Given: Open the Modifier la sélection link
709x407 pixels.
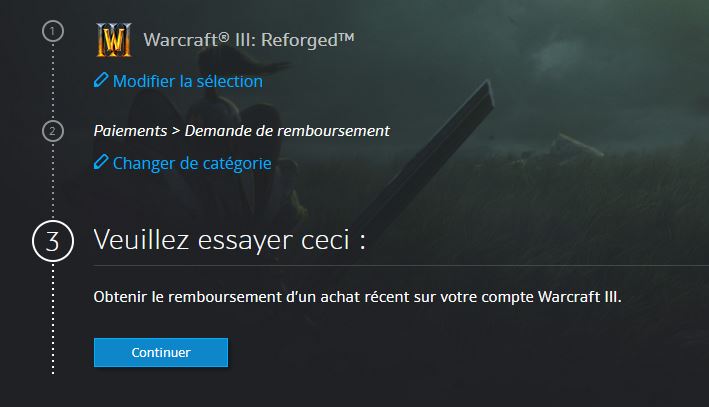Looking at the screenshot, I should tap(188, 81).
